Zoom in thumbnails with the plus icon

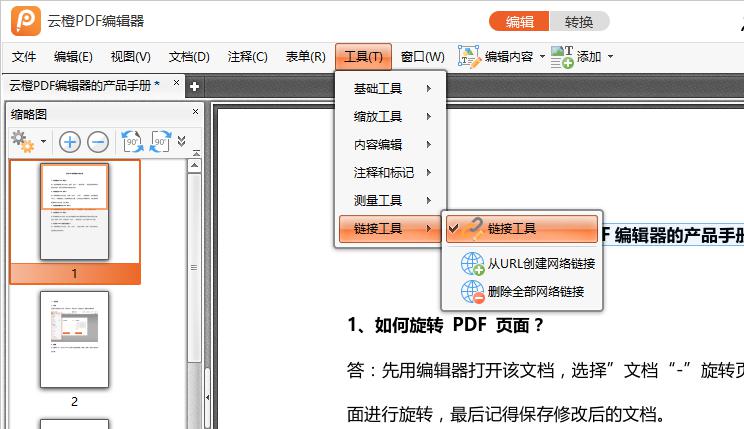point(70,142)
